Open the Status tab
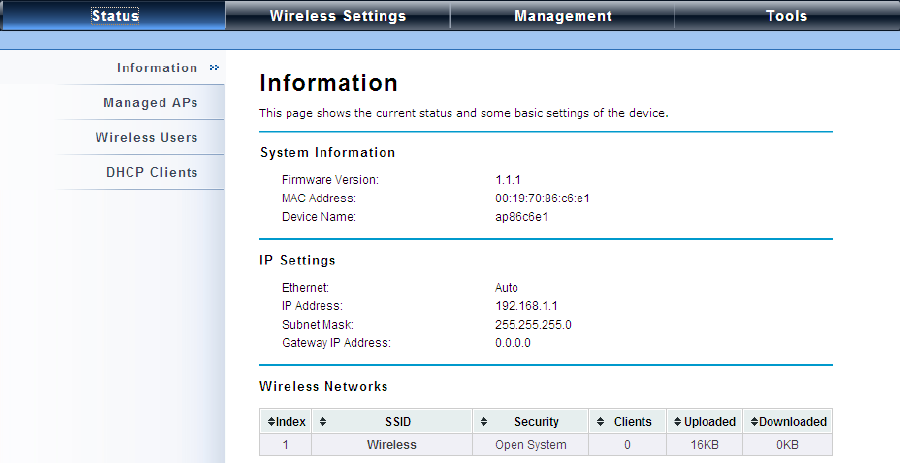900x463 pixels. [114, 16]
